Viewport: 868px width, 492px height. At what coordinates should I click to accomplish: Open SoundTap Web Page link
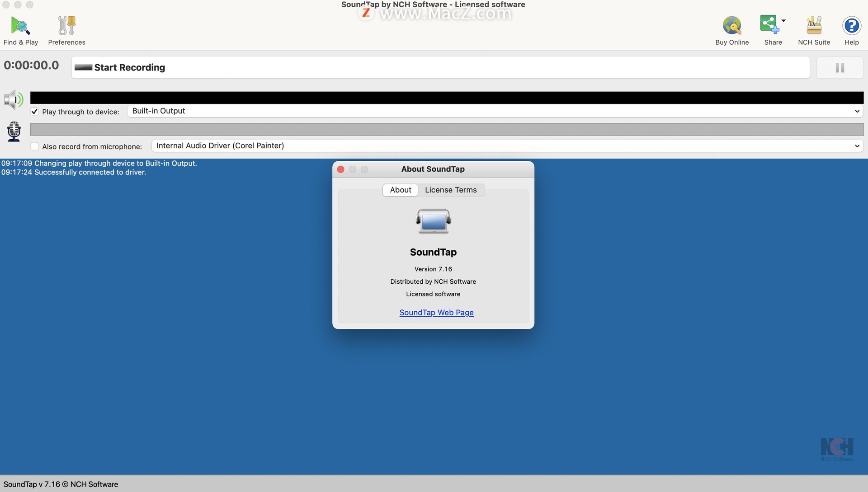pos(436,312)
